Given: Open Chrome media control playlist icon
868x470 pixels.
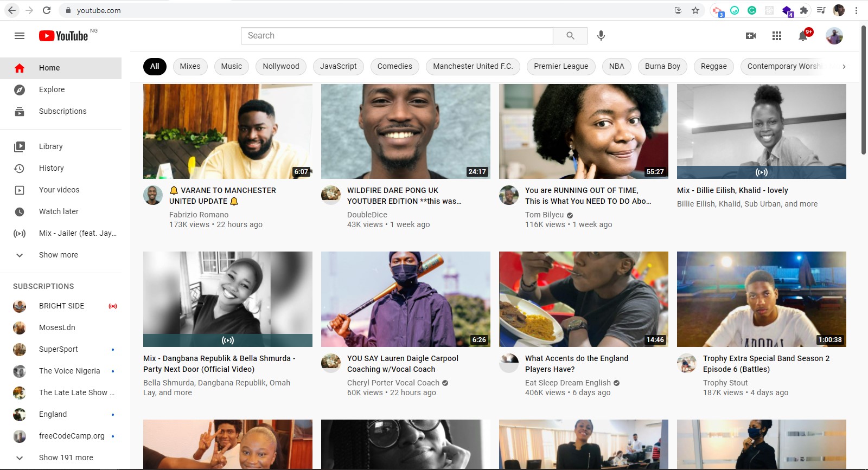Looking at the screenshot, I should coord(821,10).
